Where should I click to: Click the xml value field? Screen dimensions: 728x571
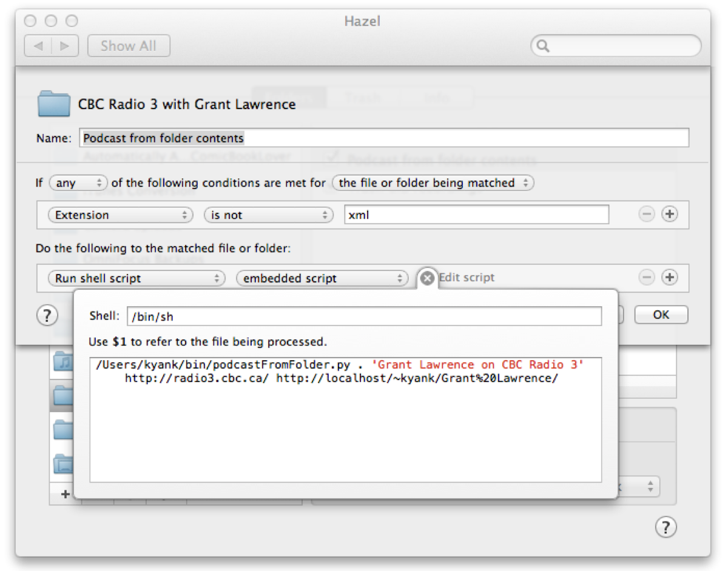click(x=477, y=215)
